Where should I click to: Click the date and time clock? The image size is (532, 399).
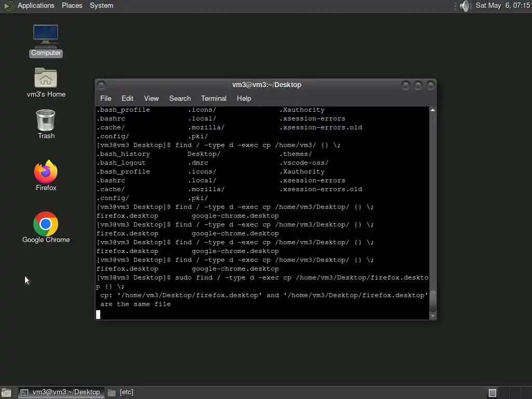point(503,6)
